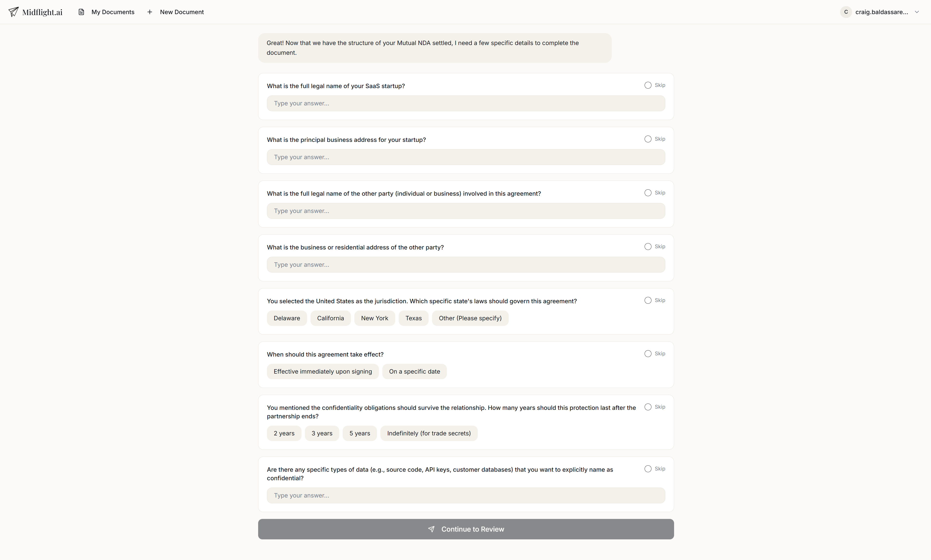
Task: Select Indefinitely (for trade secrets)
Action: tap(429, 433)
